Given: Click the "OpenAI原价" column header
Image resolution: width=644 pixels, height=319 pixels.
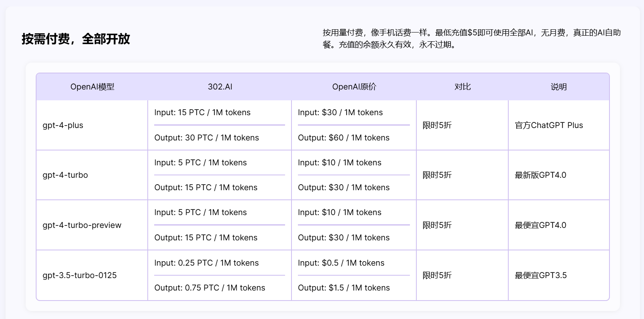Looking at the screenshot, I should coord(354,87).
